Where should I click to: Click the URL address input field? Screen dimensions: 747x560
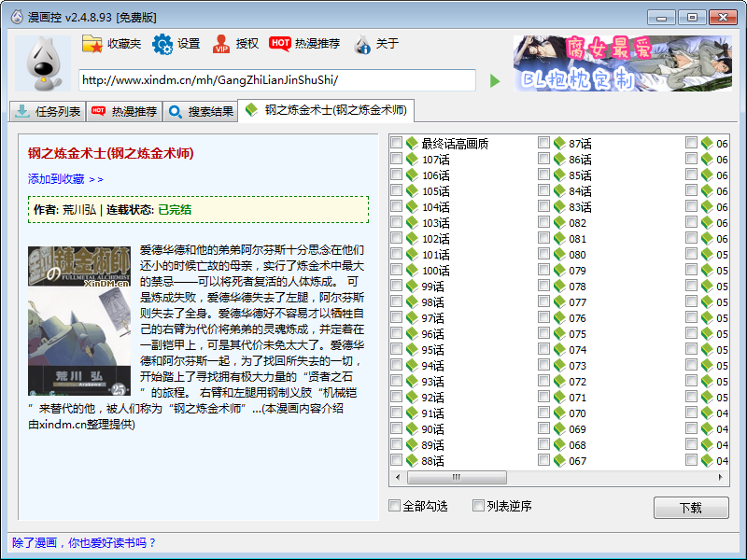pos(276,80)
